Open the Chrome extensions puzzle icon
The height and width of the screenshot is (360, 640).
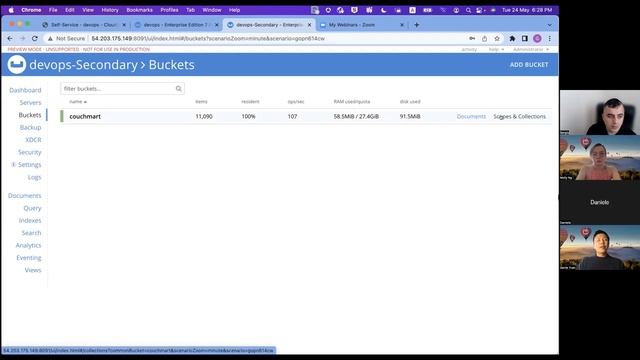click(x=512, y=38)
